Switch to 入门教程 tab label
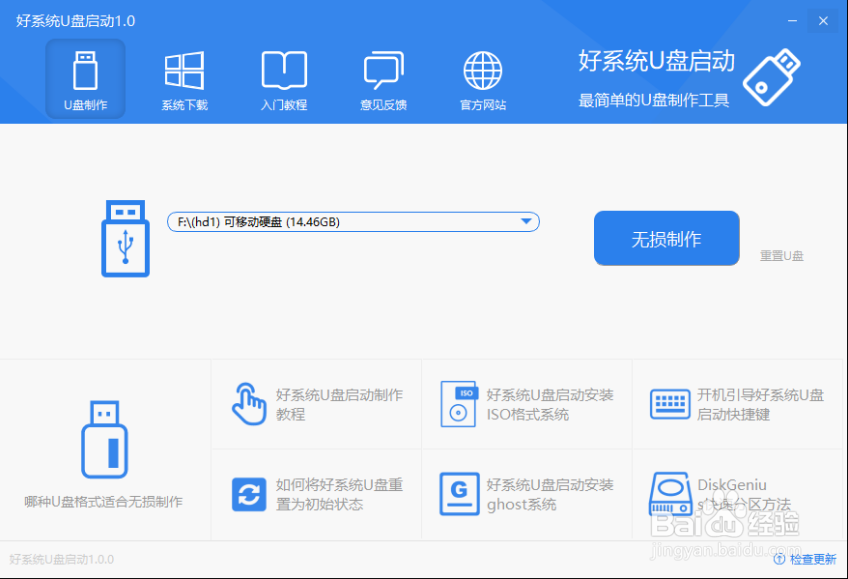 pyautogui.click(x=284, y=105)
